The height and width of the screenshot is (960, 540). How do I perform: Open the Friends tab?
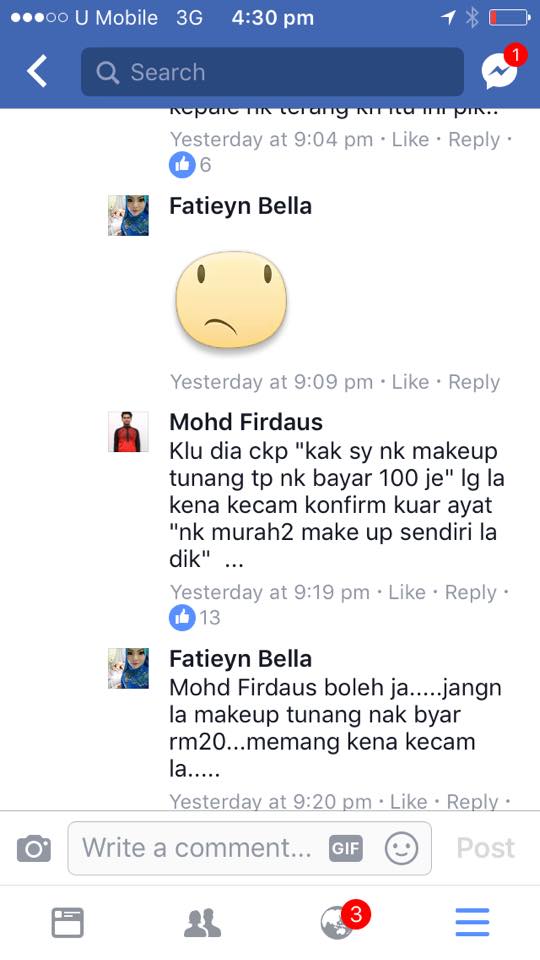202,923
